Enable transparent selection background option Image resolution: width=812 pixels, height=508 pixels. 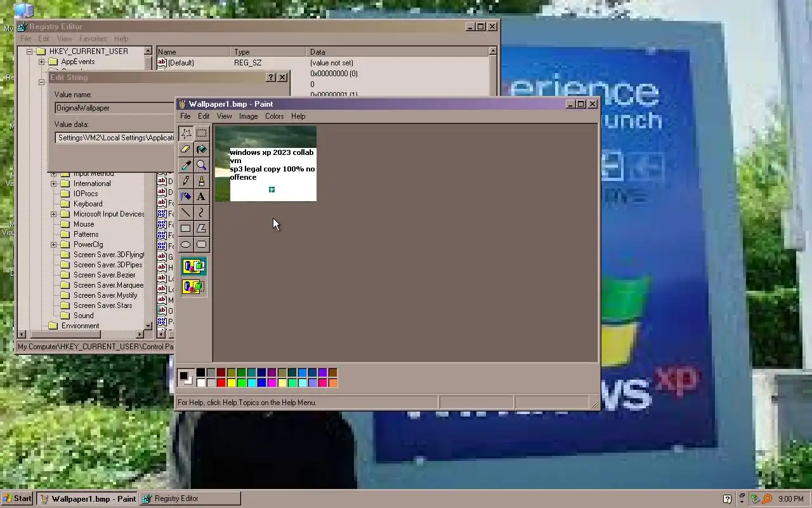point(194,286)
